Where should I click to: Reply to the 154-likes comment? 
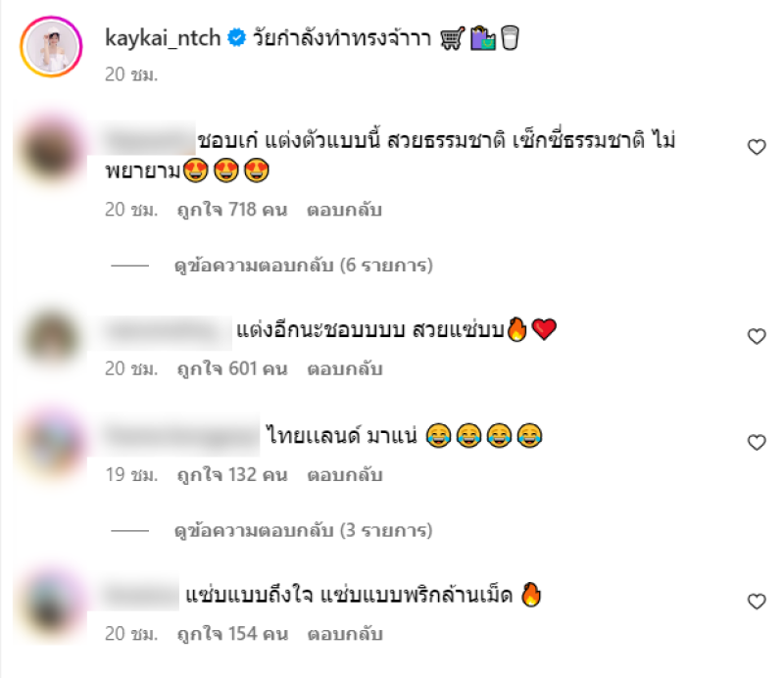pos(345,634)
